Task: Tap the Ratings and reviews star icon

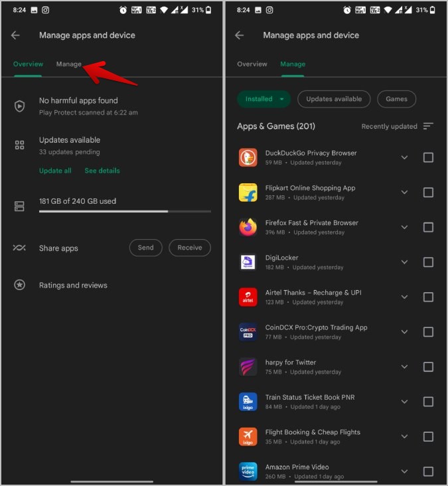Action: tap(19, 285)
